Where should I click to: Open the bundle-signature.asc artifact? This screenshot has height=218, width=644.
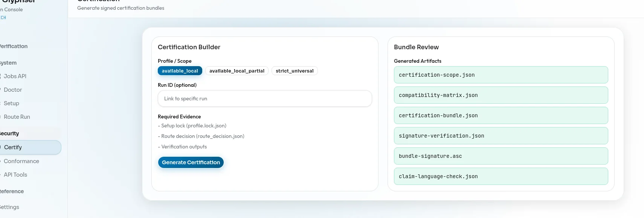coord(501,156)
